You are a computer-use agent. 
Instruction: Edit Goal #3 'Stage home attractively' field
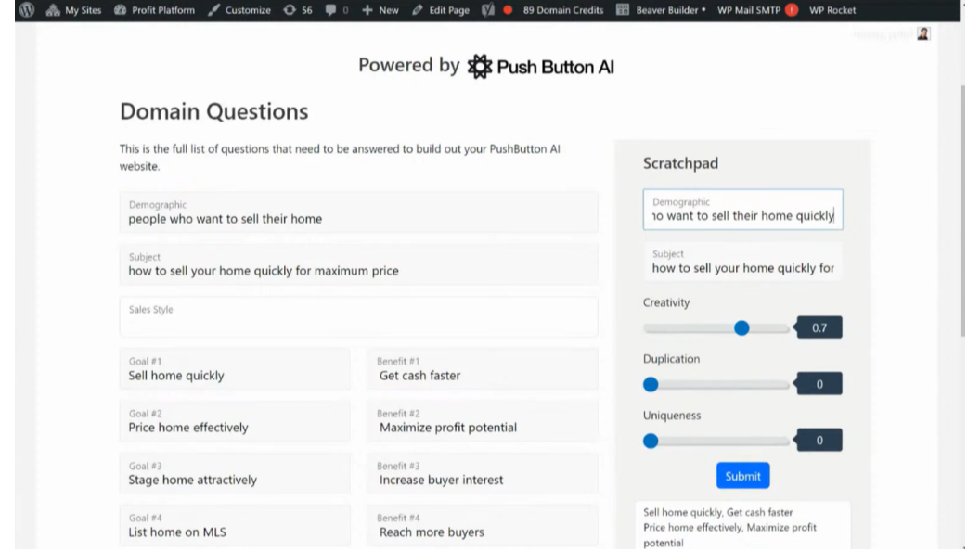point(235,473)
